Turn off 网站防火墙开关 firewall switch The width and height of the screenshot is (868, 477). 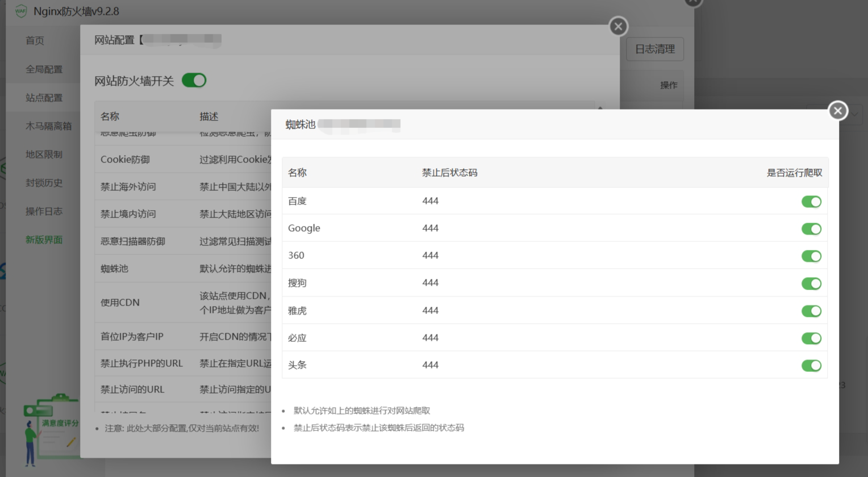(194, 80)
